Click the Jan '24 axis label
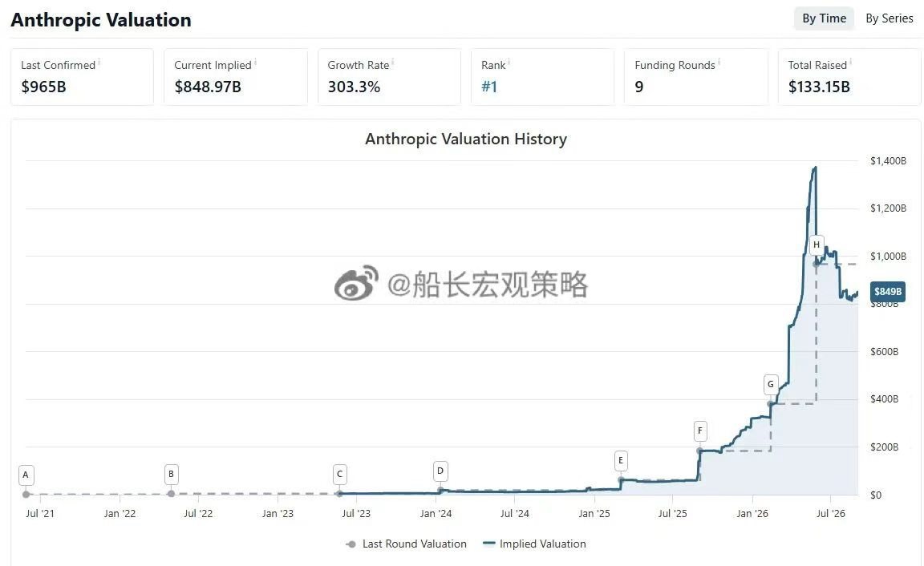 tap(436, 514)
